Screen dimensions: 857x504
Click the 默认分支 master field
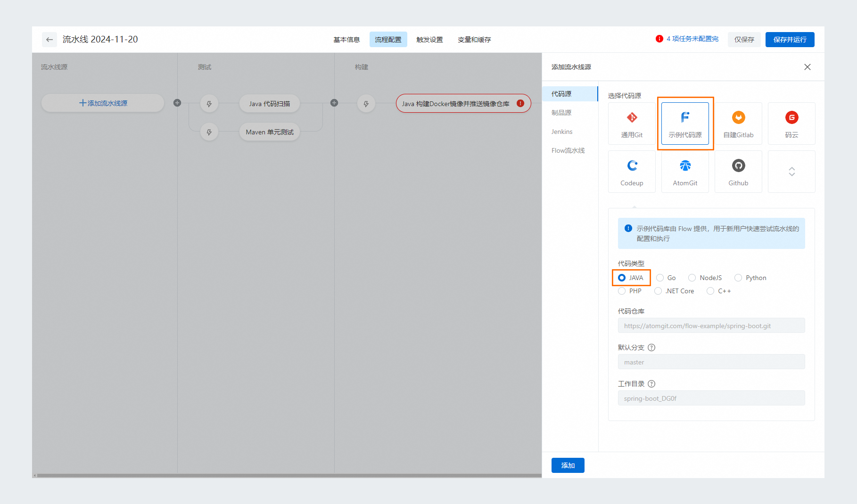point(711,362)
